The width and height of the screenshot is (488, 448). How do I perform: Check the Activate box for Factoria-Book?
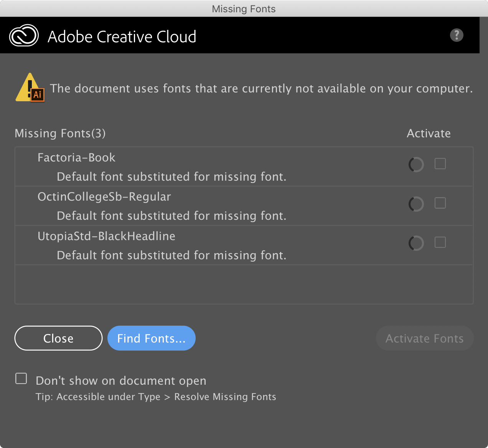(440, 163)
